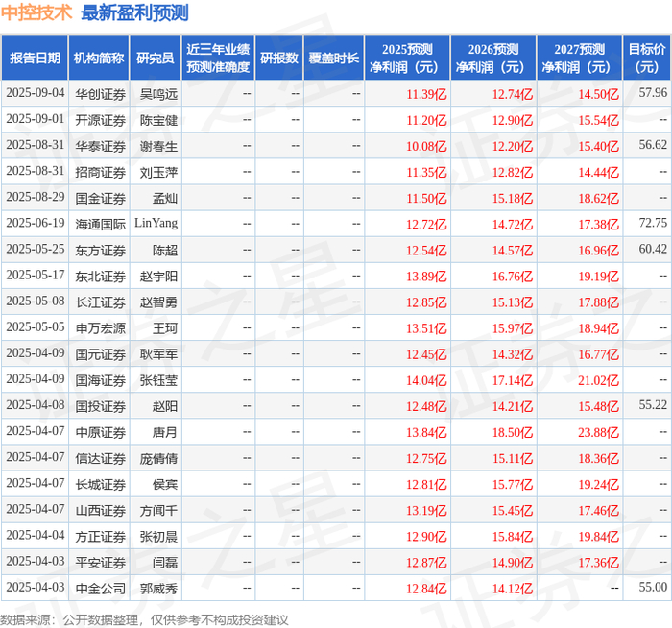Click the target price 72.75
This screenshot has height=628, width=672.
pyautogui.click(x=653, y=223)
